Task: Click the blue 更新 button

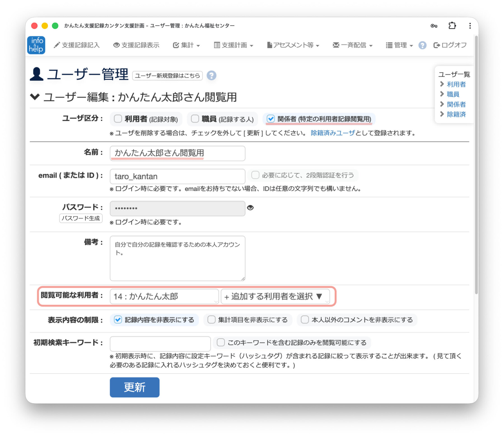Action: coord(135,387)
